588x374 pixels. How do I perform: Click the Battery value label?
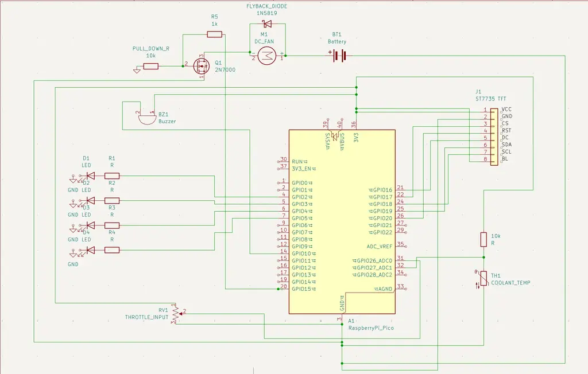click(336, 42)
